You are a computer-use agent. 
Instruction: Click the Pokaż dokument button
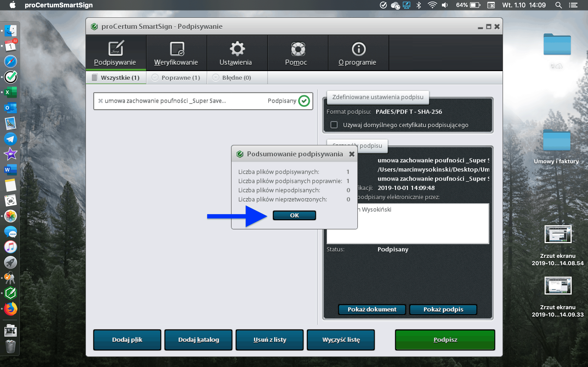(x=372, y=309)
